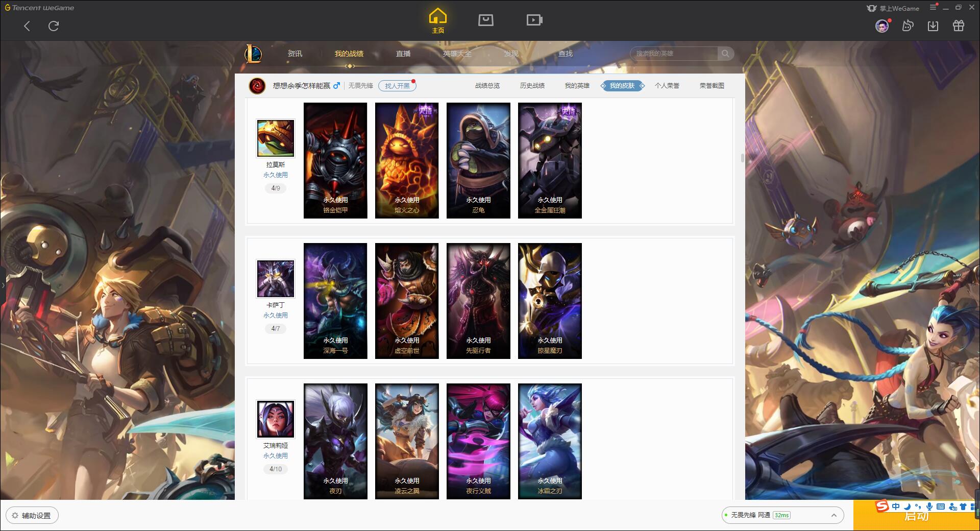The height and width of the screenshot is (531, 980).
Task: Switch to the 英雄大全 tab
Action: 457,54
